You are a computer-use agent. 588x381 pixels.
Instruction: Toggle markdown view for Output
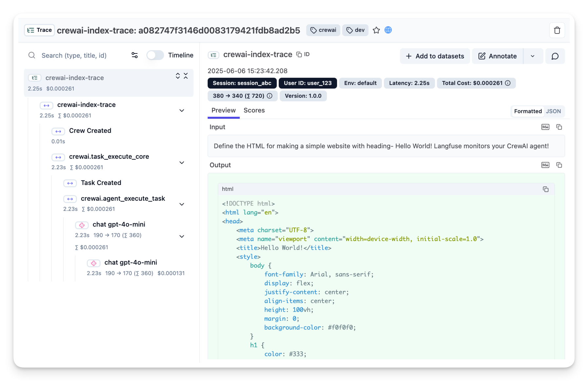coord(545,165)
